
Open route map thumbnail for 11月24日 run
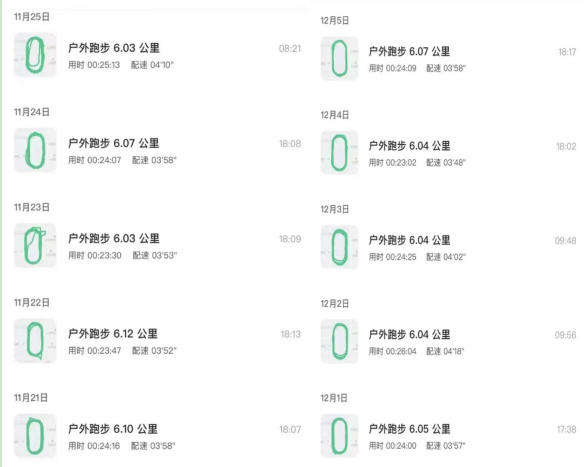[x=35, y=150]
